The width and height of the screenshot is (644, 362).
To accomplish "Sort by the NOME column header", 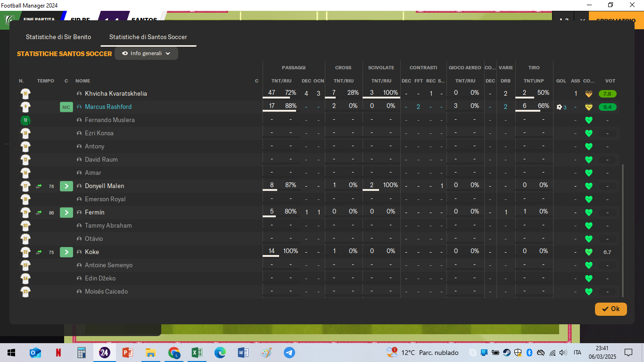I will 83,81.
